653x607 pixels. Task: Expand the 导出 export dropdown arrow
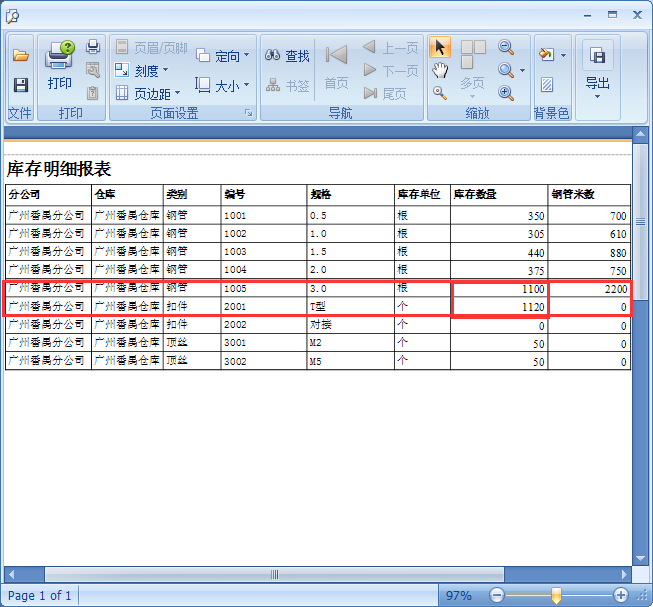coord(597,97)
